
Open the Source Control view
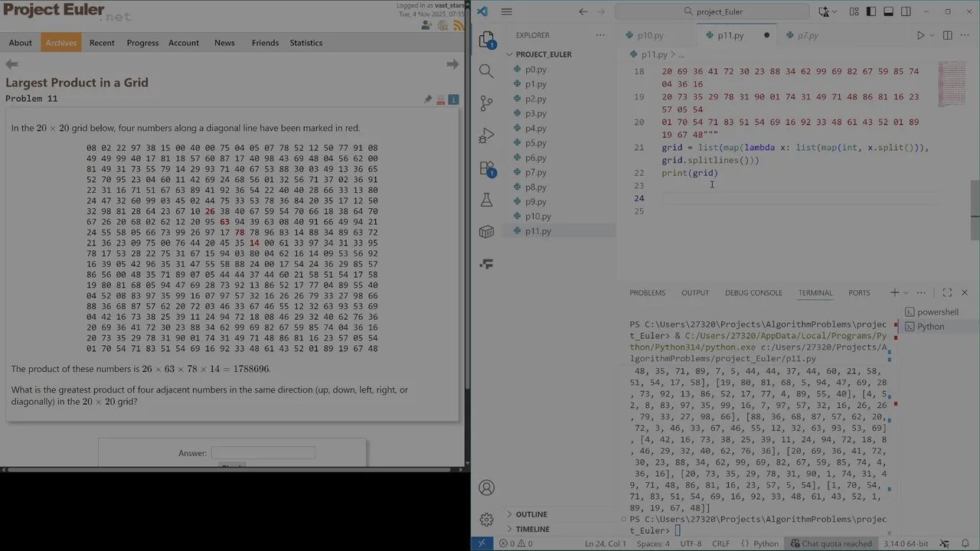pyautogui.click(x=486, y=103)
